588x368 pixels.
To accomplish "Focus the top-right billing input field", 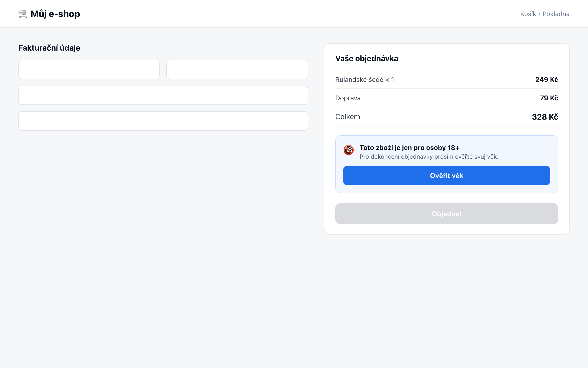I will 237,70.
